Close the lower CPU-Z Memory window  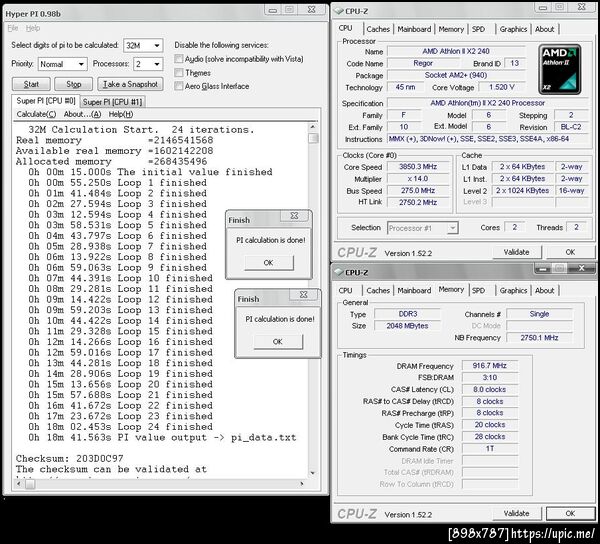coord(581,268)
